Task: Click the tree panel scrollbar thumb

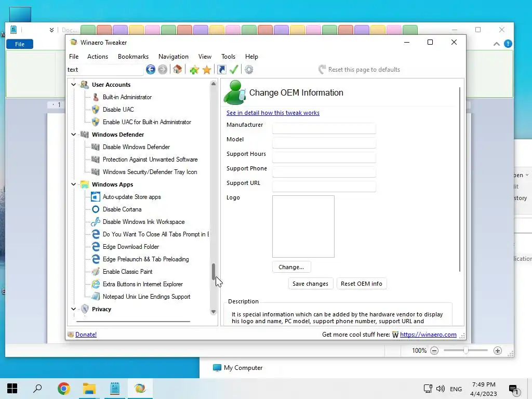Action: [x=214, y=272]
